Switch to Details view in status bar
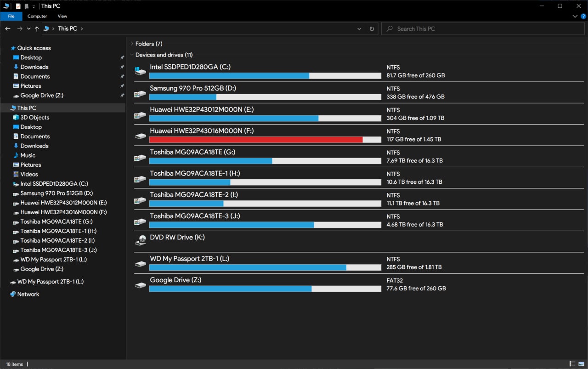The width and height of the screenshot is (588, 369). (572, 364)
